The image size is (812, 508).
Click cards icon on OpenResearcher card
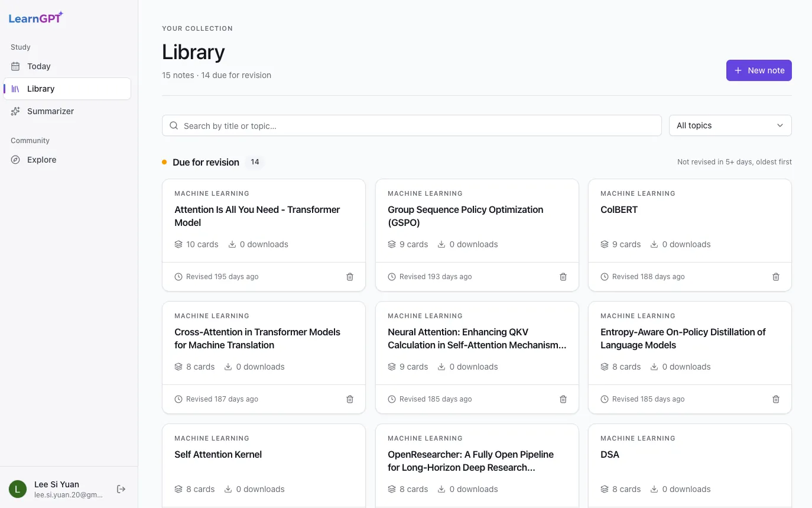(x=392, y=489)
